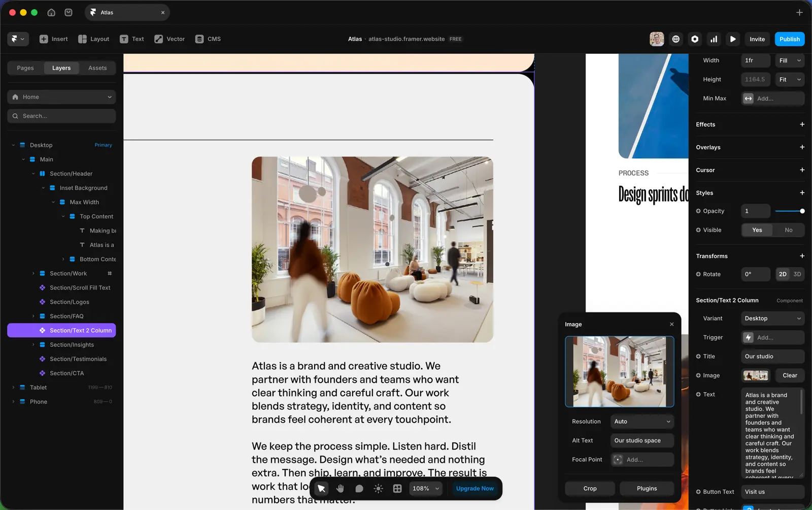Open the Framer logo main menu

click(x=18, y=39)
